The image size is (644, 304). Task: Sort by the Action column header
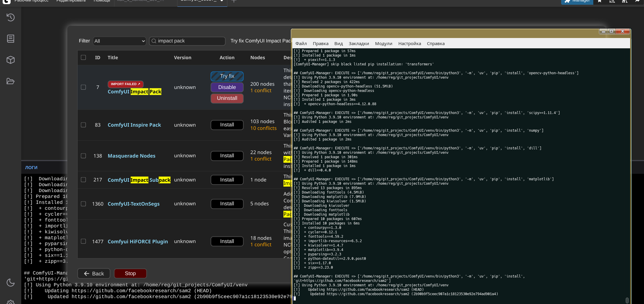[x=227, y=57]
